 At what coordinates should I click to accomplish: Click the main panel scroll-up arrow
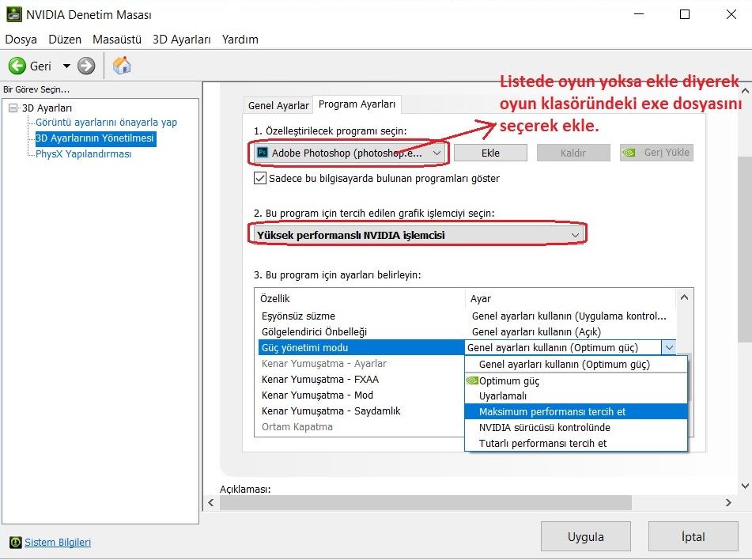click(745, 91)
